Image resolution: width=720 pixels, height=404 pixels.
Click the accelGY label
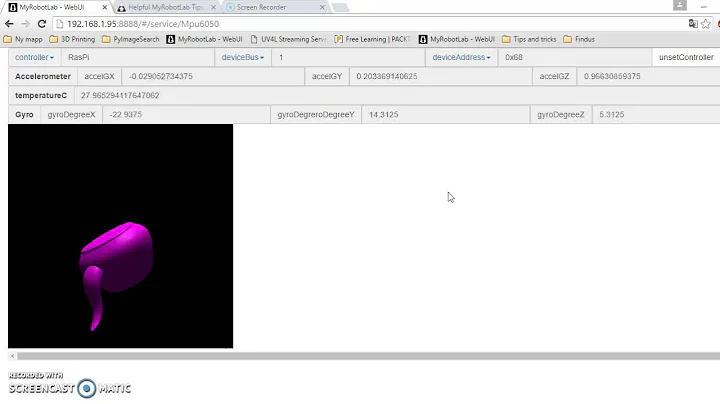327,76
